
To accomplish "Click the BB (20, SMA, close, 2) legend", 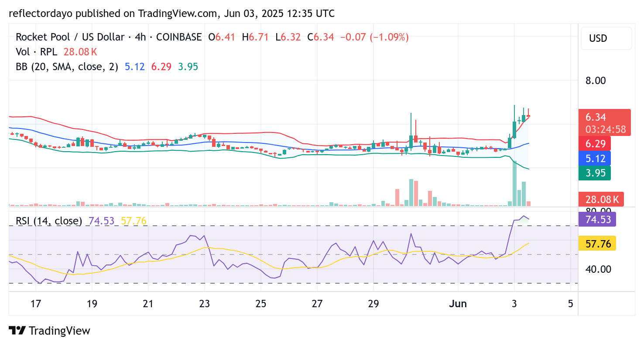I will pyautogui.click(x=67, y=67).
